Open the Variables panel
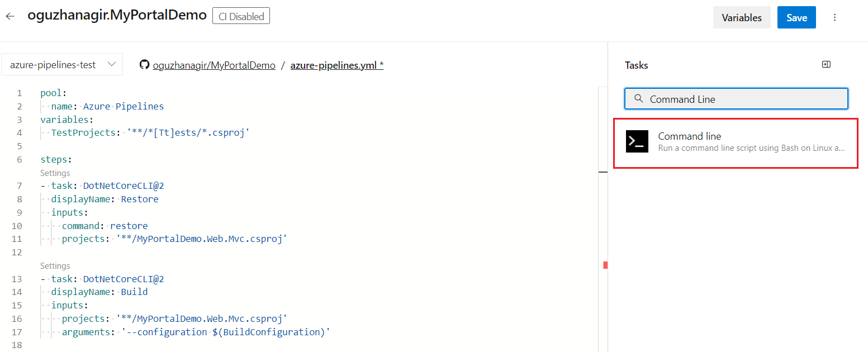868x352 pixels. pyautogui.click(x=742, y=17)
